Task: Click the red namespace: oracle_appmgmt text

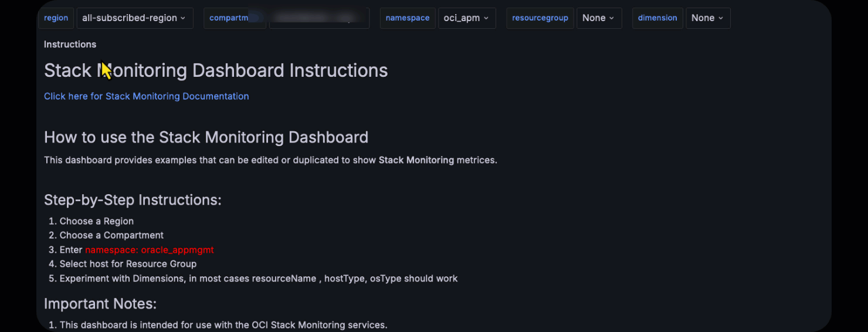Action: coord(150,250)
